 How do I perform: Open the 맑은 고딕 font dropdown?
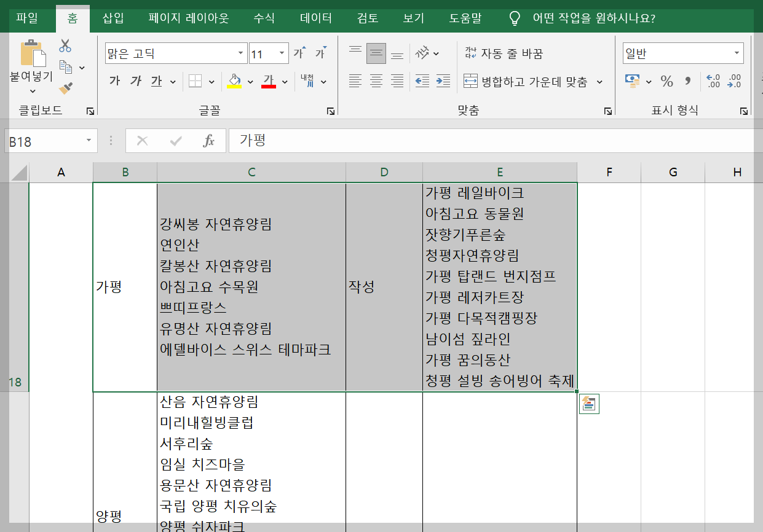point(241,53)
